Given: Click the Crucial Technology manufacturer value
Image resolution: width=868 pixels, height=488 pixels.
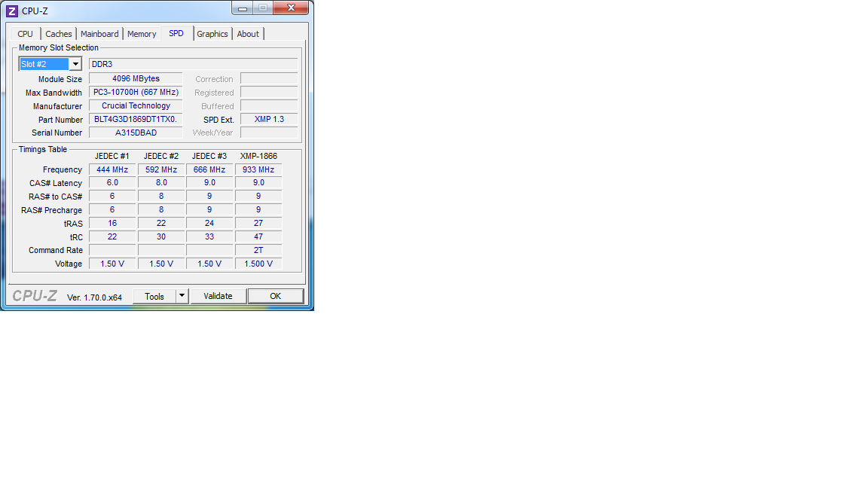Looking at the screenshot, I should [x=136, y=105].
